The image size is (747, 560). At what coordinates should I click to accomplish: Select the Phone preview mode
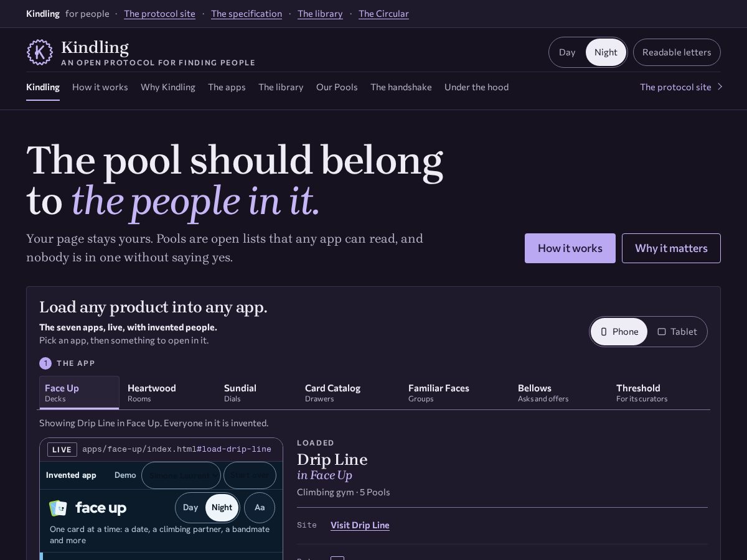pos(619,332)
